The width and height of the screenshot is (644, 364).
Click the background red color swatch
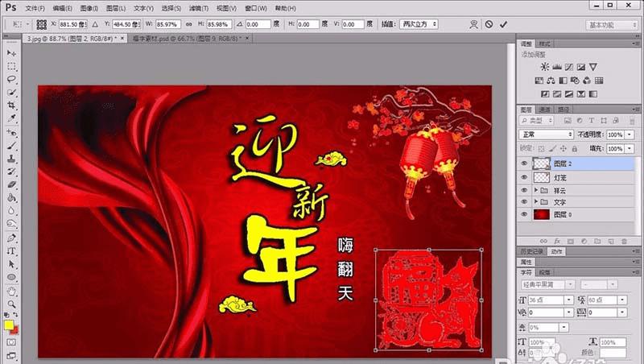[x=15, y=330]
